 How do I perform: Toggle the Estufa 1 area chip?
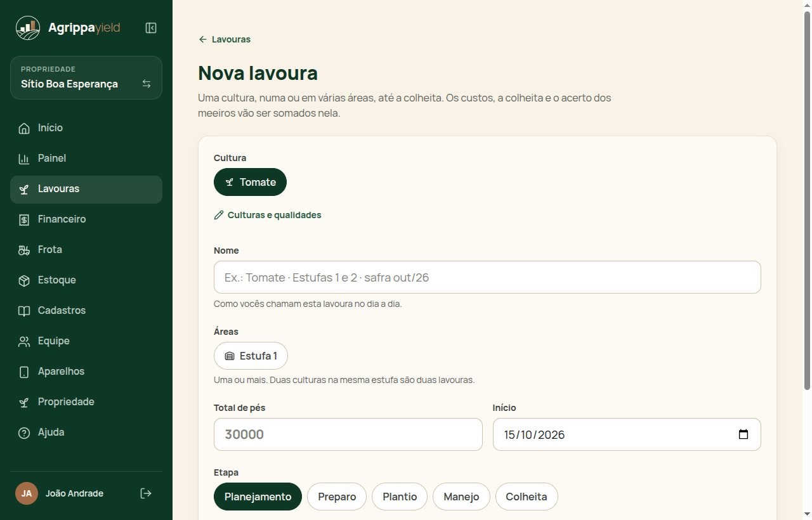coord(251,356)
